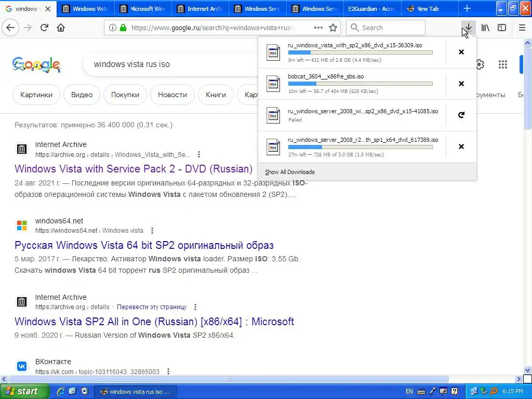Open the Windows Start menu
Screen dimensions: 532x399
[24, 392]
